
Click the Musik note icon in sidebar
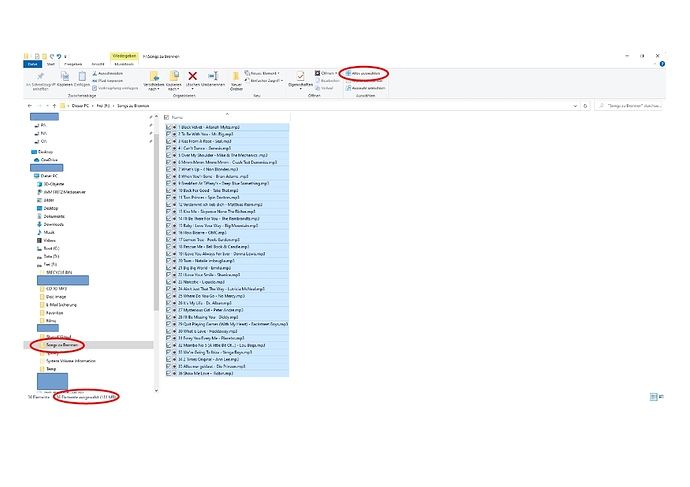[x=39, y=232]
